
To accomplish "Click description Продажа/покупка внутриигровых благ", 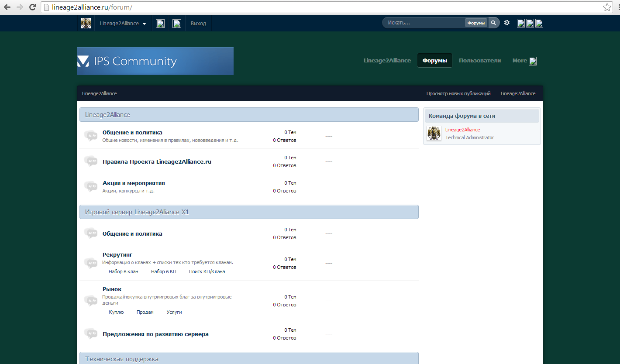I will click(x=167, y=299).
